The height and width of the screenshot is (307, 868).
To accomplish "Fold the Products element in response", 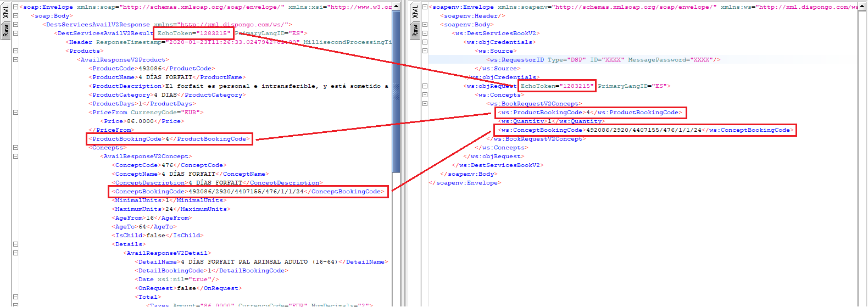I will pyautogui.click(x=15, y=51).
